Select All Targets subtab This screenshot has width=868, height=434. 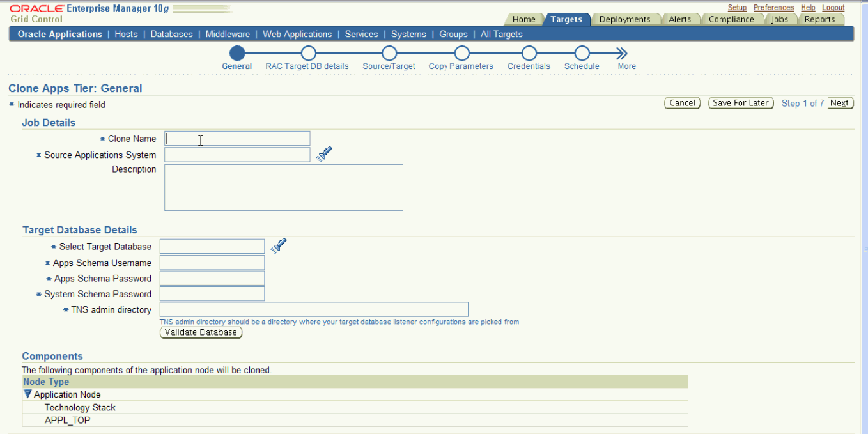501,34
